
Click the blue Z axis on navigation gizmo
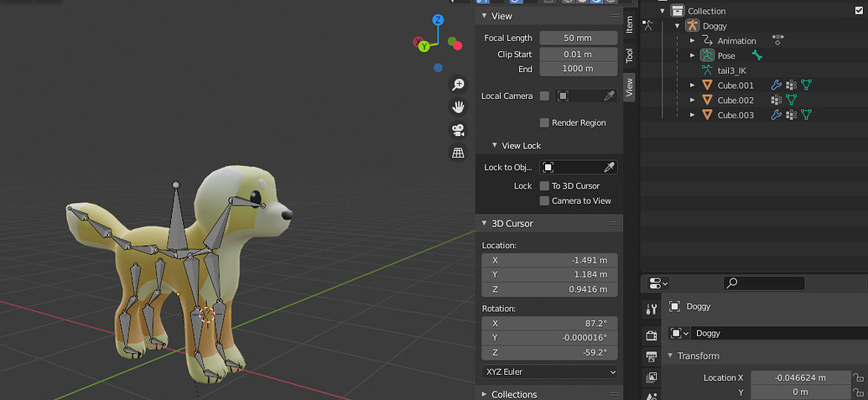pyautogui.click(x=438, y=20)
